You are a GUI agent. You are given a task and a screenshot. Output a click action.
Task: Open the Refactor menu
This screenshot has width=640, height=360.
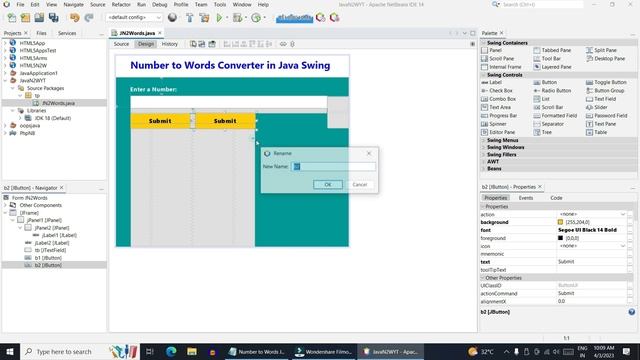[121, 4]
